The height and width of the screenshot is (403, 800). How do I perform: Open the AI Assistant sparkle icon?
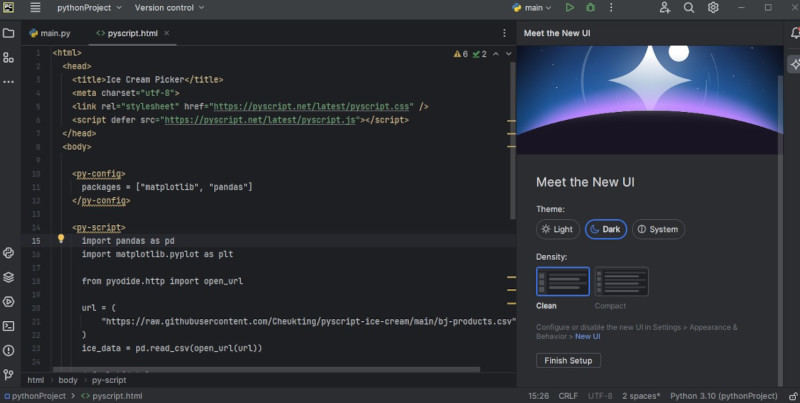(795, 64)
